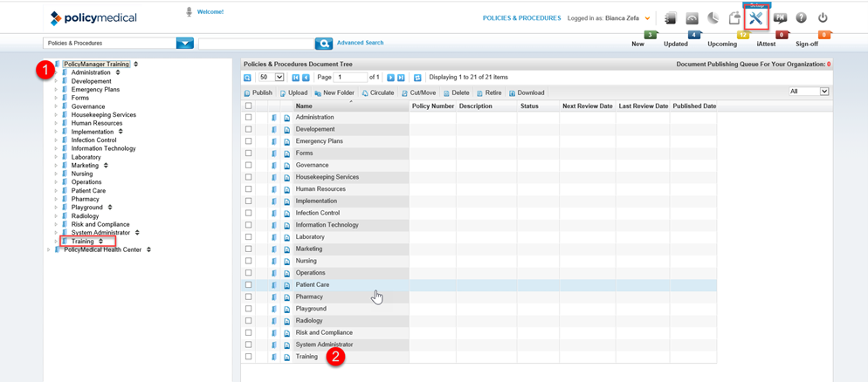Click the Delete toolbar button
868x382 pixels.
[x=456, y=92]
